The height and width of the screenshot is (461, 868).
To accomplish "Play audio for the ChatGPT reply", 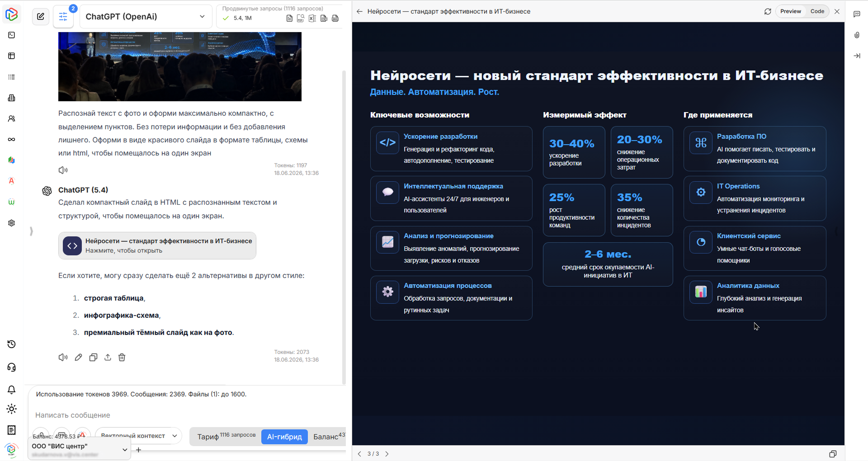I will (x=63, y=357).
